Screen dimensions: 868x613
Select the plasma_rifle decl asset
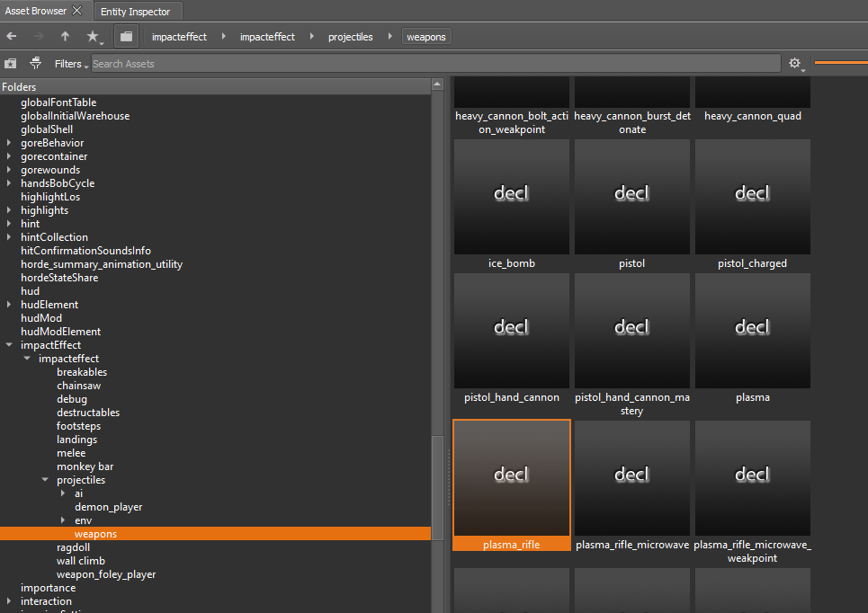(512, 485)
